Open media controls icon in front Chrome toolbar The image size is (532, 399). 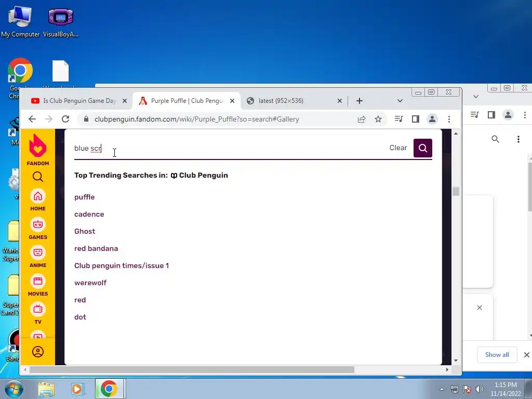tap(398, 119)
